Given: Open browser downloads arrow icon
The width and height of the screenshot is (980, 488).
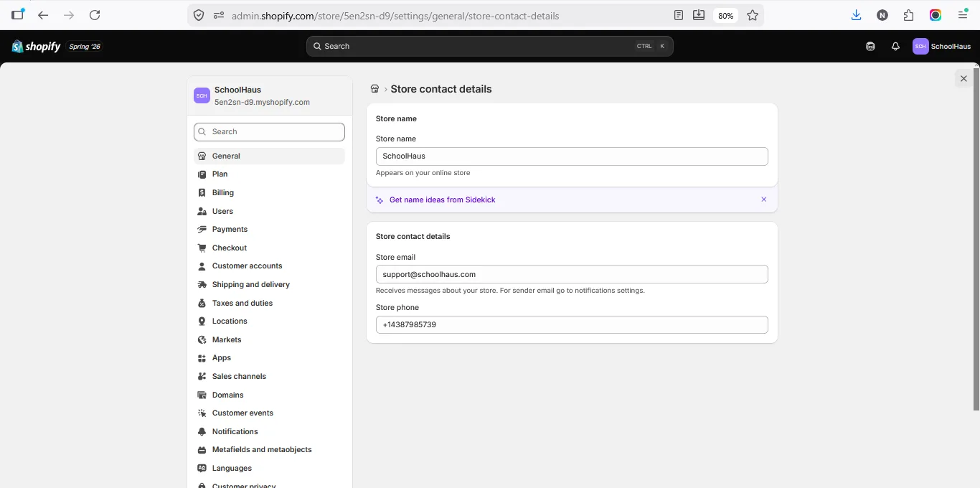Looking at the screenshot, I should 856,15.
